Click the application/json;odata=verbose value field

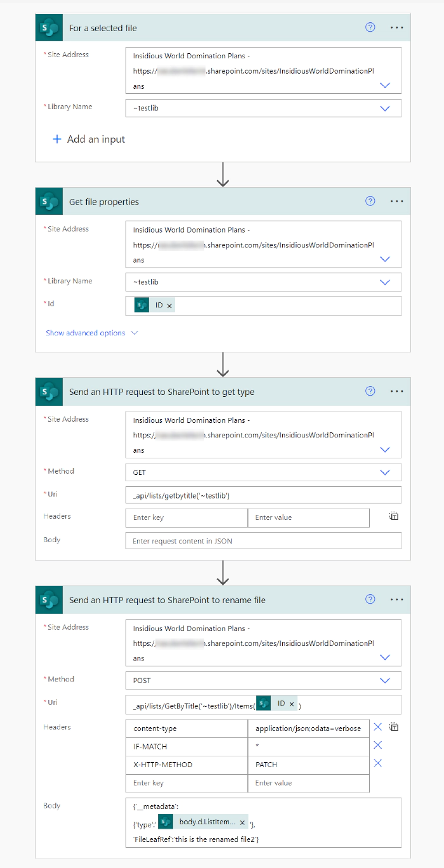pos(308,729)
